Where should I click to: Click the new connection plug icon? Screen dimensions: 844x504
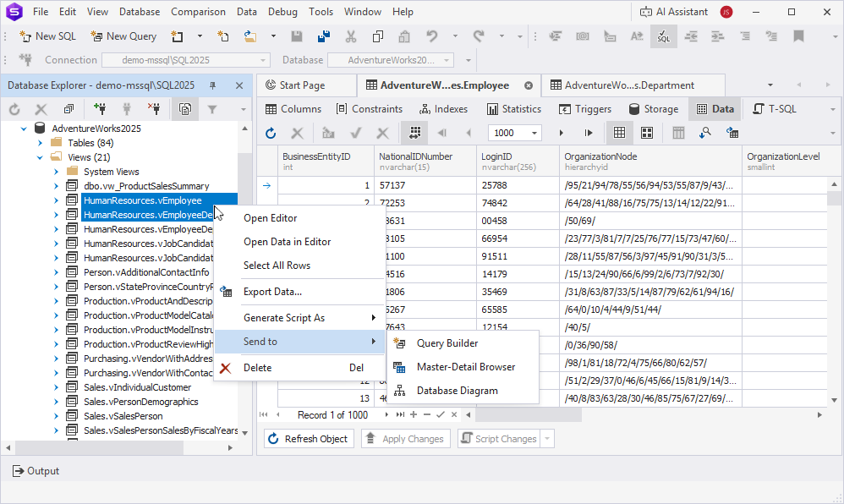pyautogui.click(x=100, y=109)
